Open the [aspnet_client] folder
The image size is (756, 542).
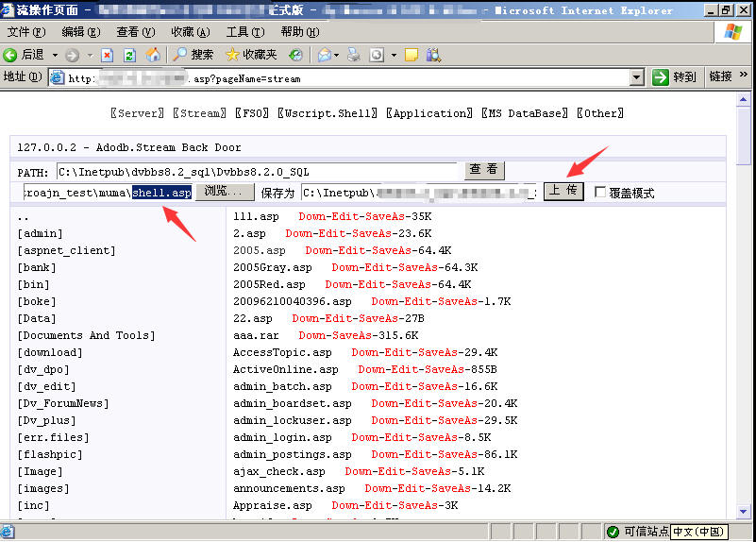(66, 250)
